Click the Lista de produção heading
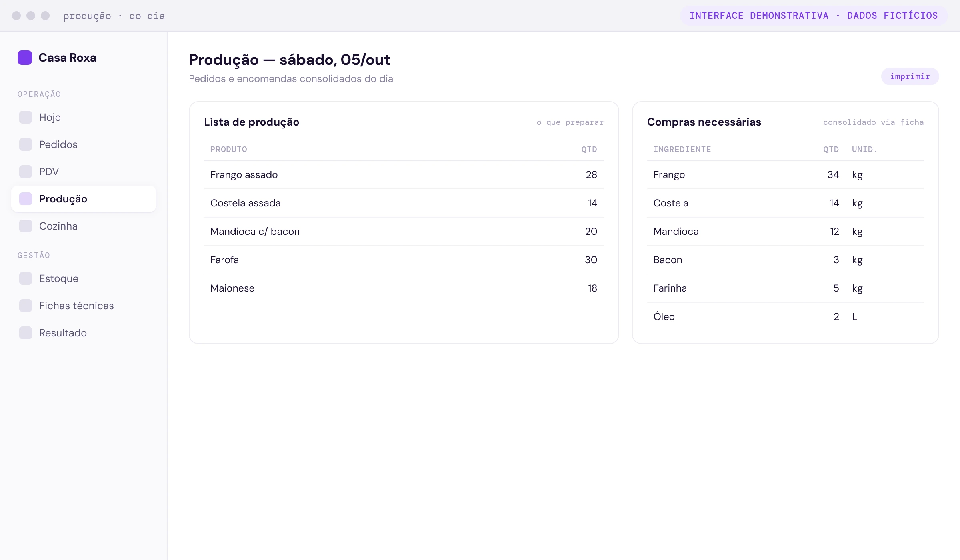 tap(252, 122)
